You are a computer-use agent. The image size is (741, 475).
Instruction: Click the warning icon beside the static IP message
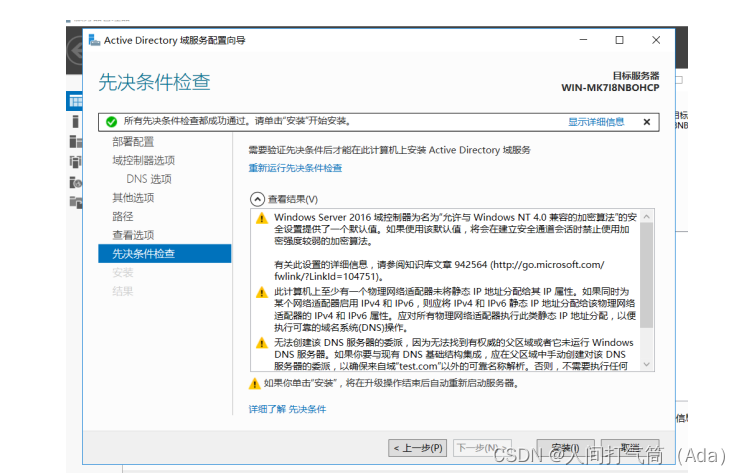[262, 292]
